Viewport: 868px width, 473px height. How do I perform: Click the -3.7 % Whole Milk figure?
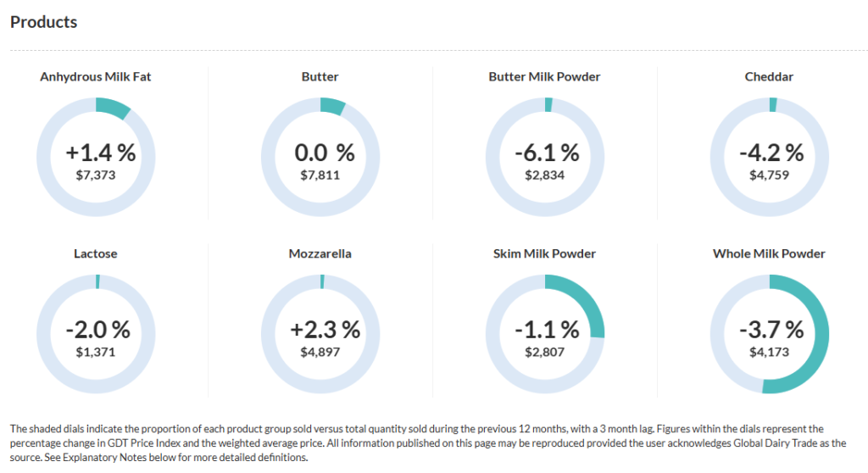coord(771,330)
